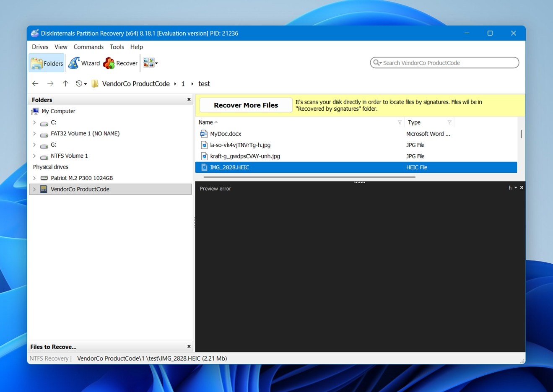Screen dimensions: 553x392
Task: Navigate up one folder level
Action: pos(65,84)
